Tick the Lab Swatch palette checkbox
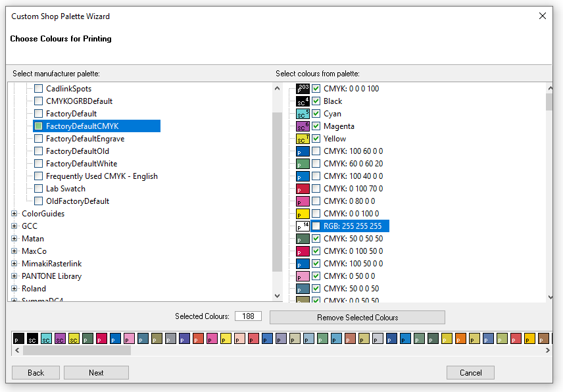Screen dimensions: 563x392 click(x=38, y=189)
